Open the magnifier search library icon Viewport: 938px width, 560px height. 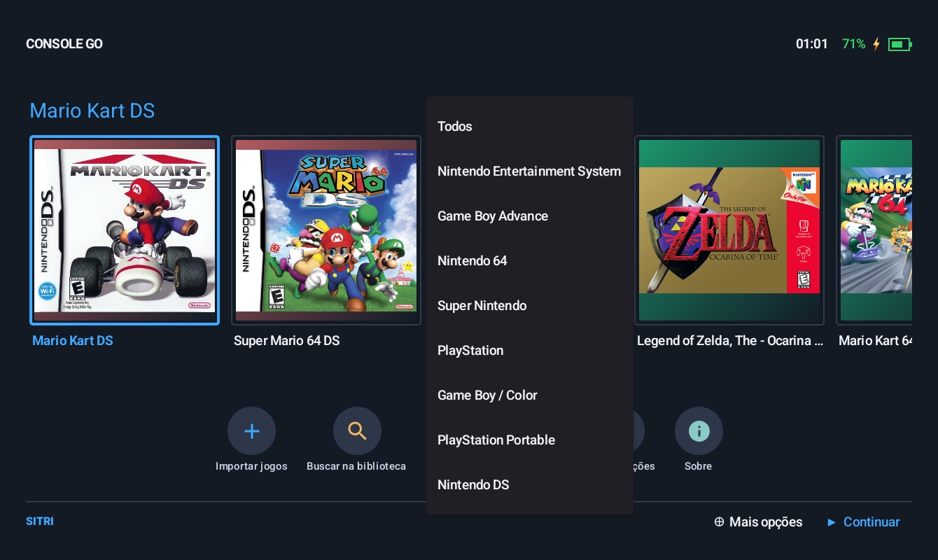click(x=357, y=431)
